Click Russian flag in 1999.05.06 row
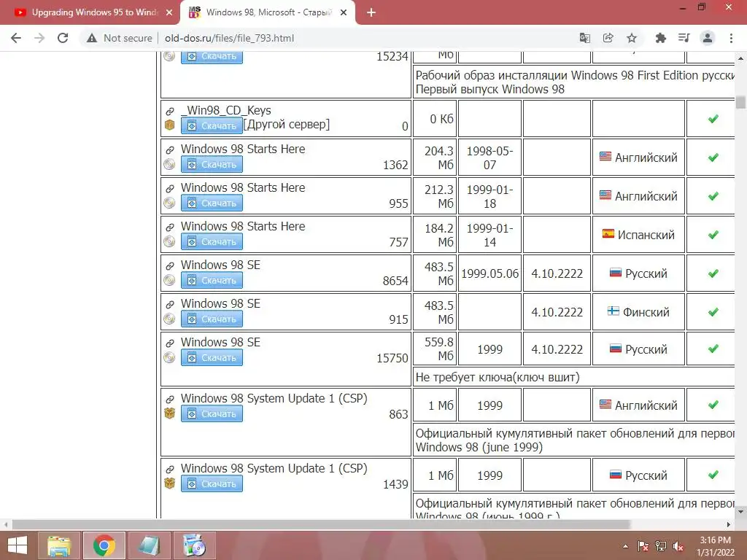 pyautogui.click(x=616, y=273)
